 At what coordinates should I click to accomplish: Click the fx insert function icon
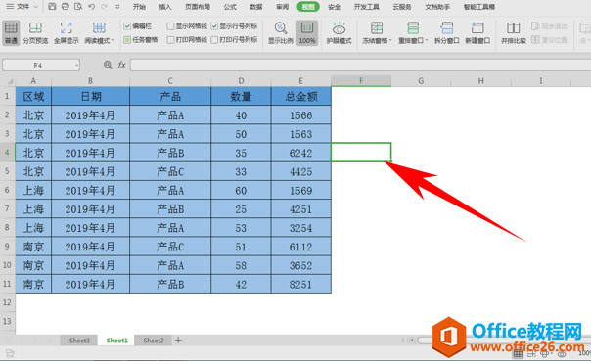click(121, 65)
